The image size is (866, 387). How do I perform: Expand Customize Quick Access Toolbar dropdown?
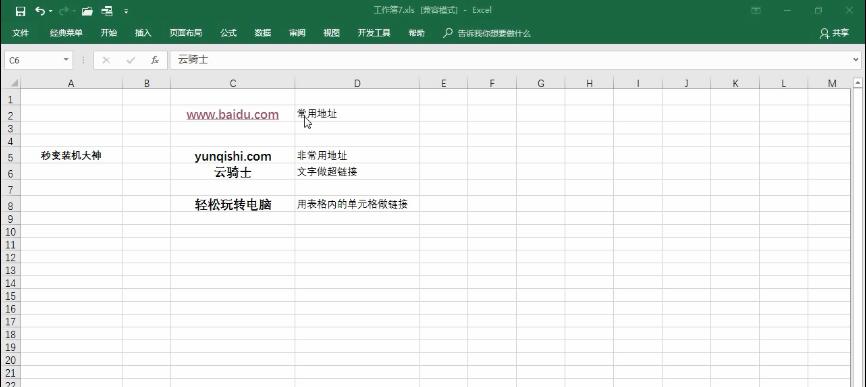[x=126, y=11]
